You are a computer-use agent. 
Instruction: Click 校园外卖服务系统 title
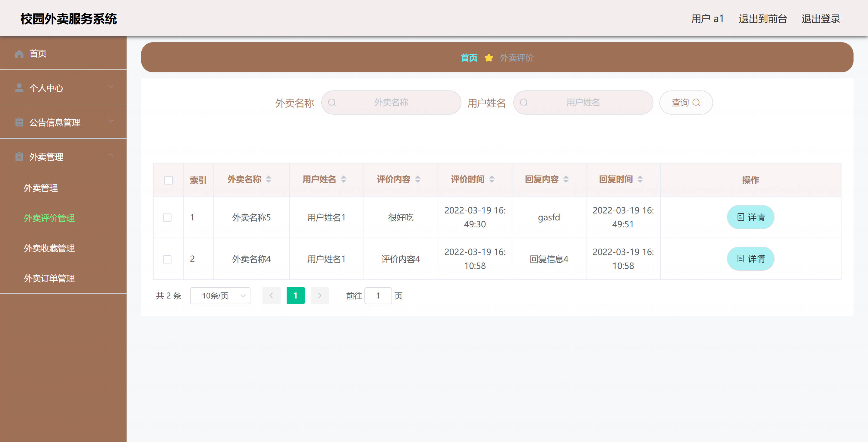68,19
